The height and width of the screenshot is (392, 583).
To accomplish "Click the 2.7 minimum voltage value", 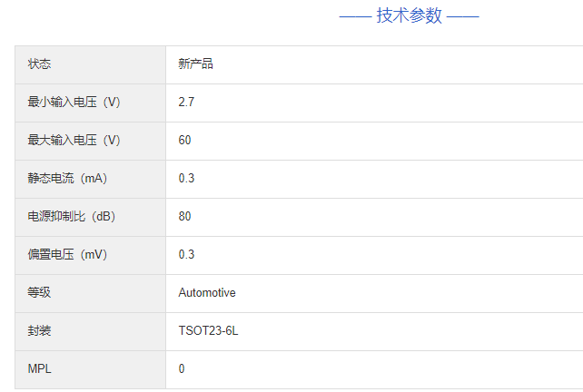I will click(x=186, y=103).
